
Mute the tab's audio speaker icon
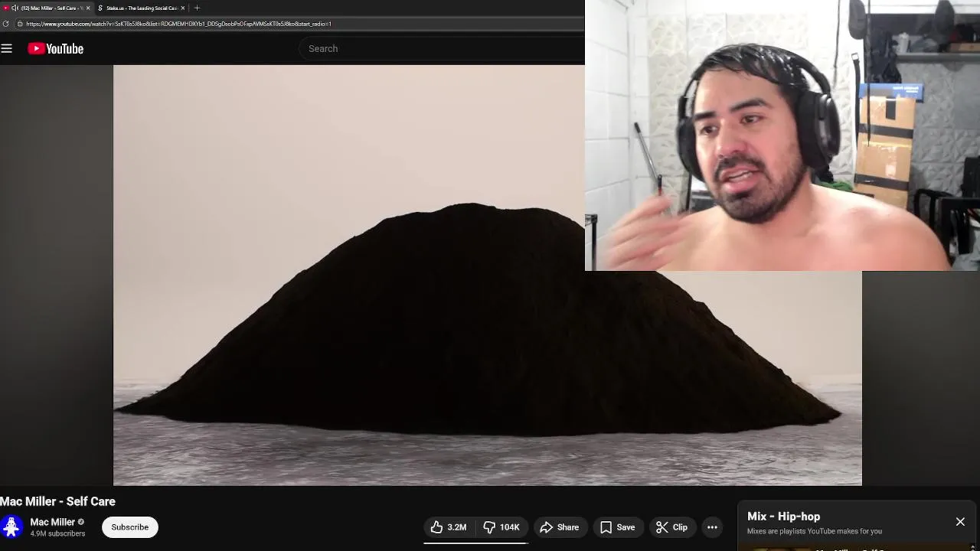15,8
